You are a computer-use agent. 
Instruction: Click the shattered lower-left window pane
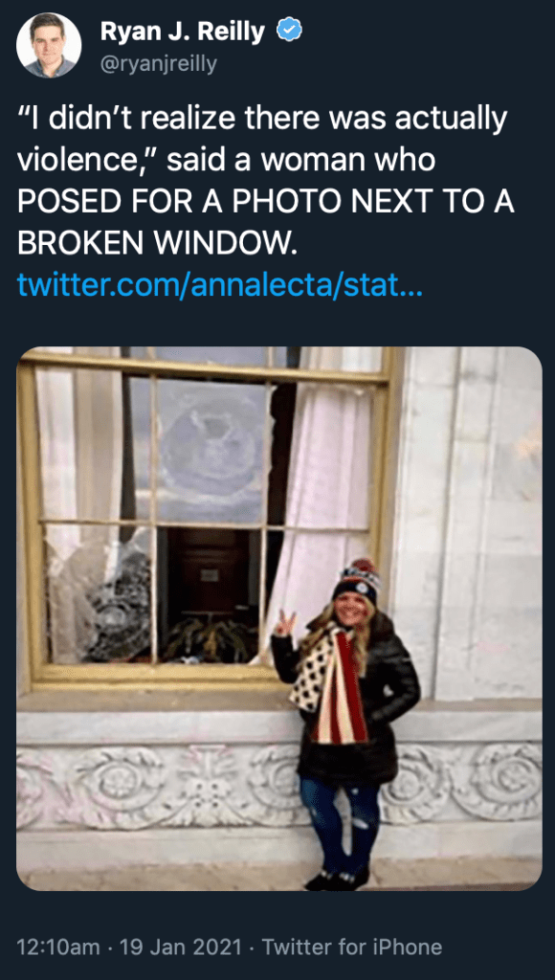point(99,593)
